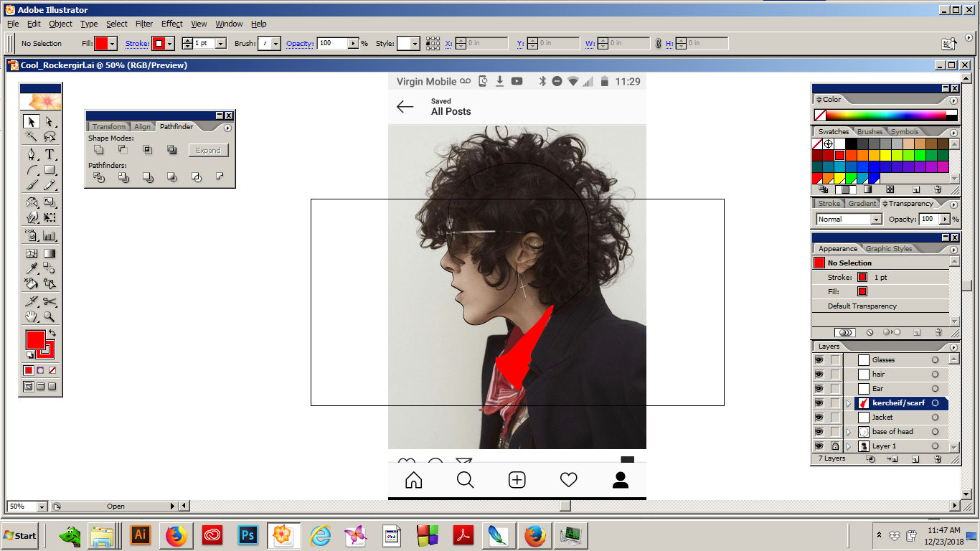Screen dimensions: 980x551
Task: Unlock Layer 1 with the lock toggle
Action: [835, 446]
